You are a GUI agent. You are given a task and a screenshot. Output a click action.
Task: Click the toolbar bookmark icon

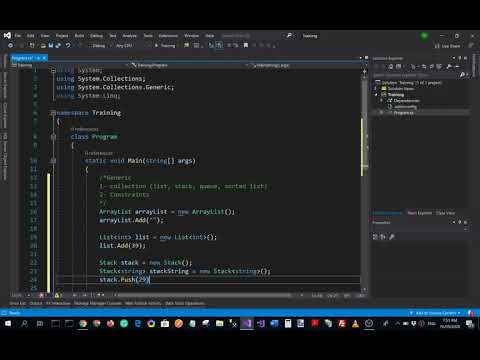click(246, 45)
